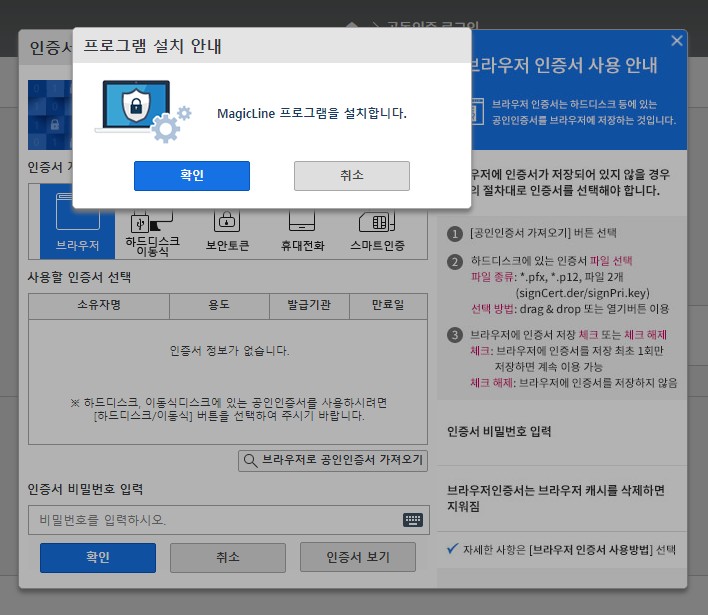708x615 pixels.
Task: Click '[공인인증서 가져오기] 버튼 선택' text
Action: [x=543, y=233]
